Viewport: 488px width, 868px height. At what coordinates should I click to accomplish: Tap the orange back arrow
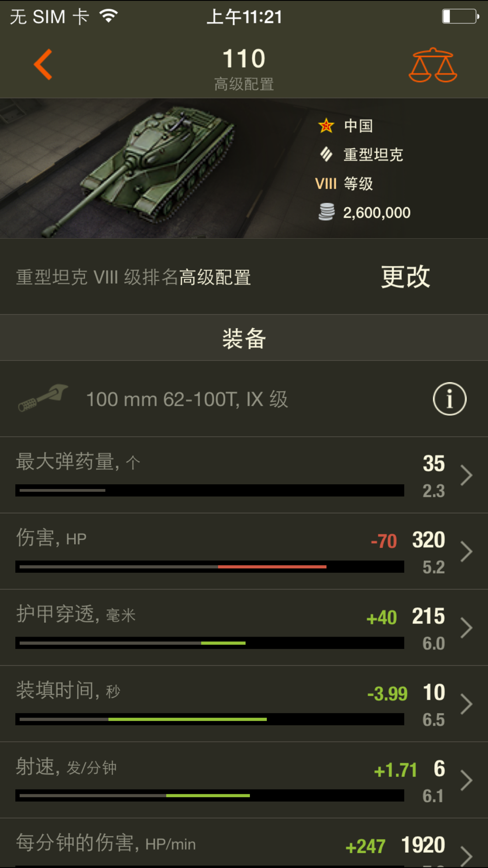pyautogui.click(x=43, y=64)
